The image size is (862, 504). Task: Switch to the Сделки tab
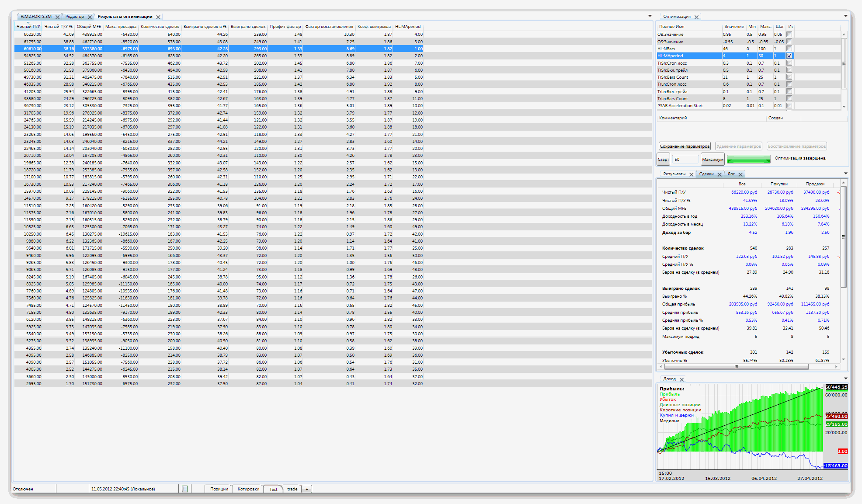tap(706, 174)
